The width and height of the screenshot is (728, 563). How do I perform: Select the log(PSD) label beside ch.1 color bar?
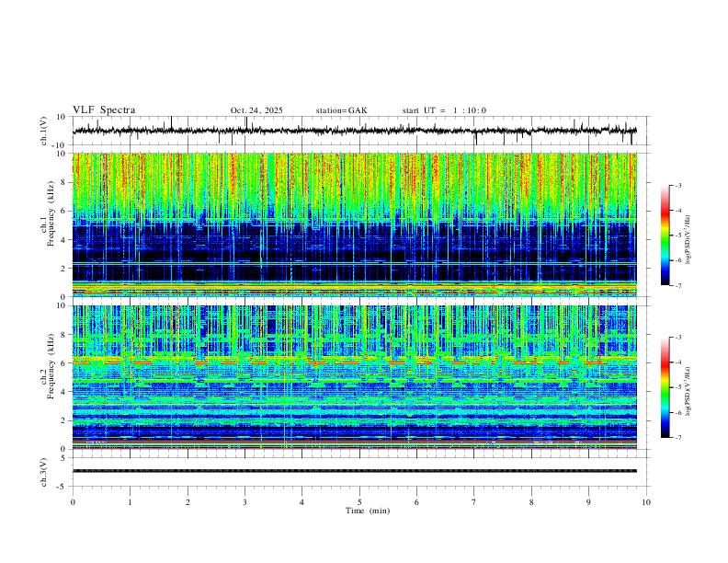coord(688,240)
